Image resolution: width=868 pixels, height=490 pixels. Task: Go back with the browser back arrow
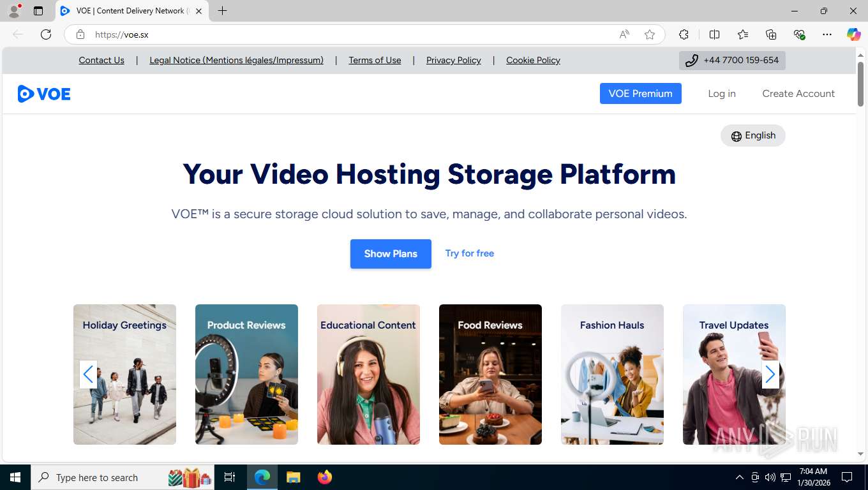pos(18,34)
